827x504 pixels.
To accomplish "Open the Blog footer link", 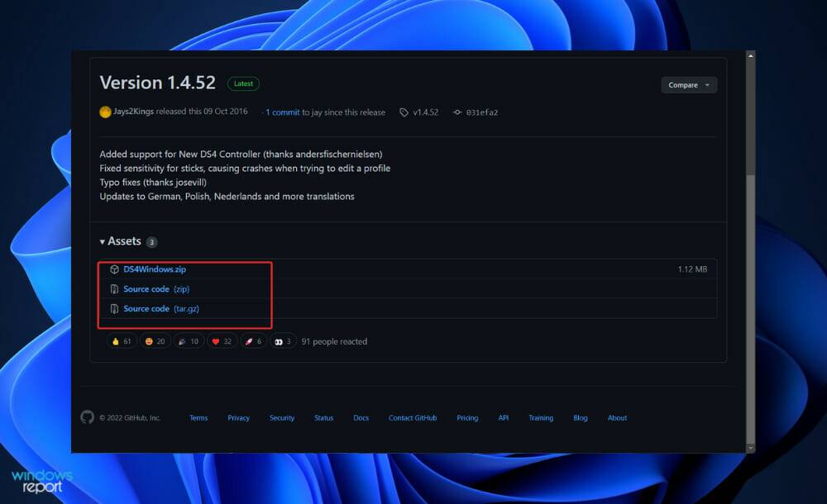I will [581, 418].
